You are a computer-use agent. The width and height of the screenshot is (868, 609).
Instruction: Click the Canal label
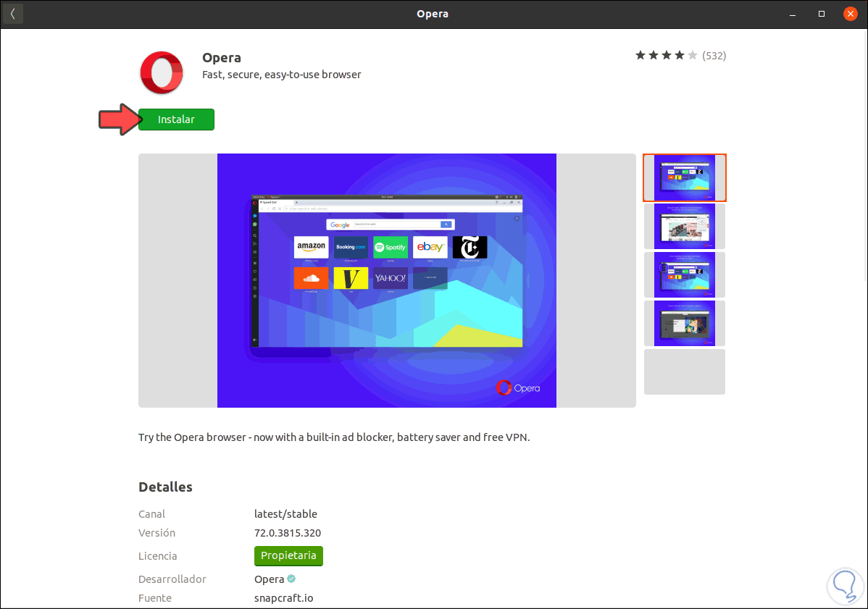151,514
